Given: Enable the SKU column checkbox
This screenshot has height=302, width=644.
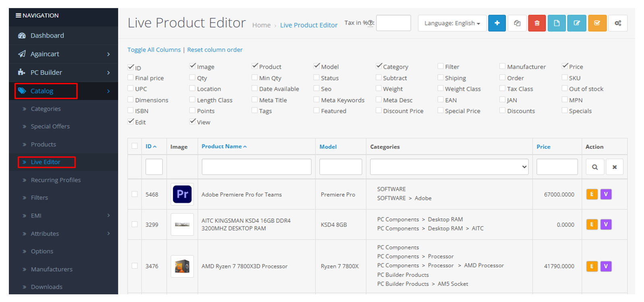Looking at the screenshot, I should click(x=565, y=77).
